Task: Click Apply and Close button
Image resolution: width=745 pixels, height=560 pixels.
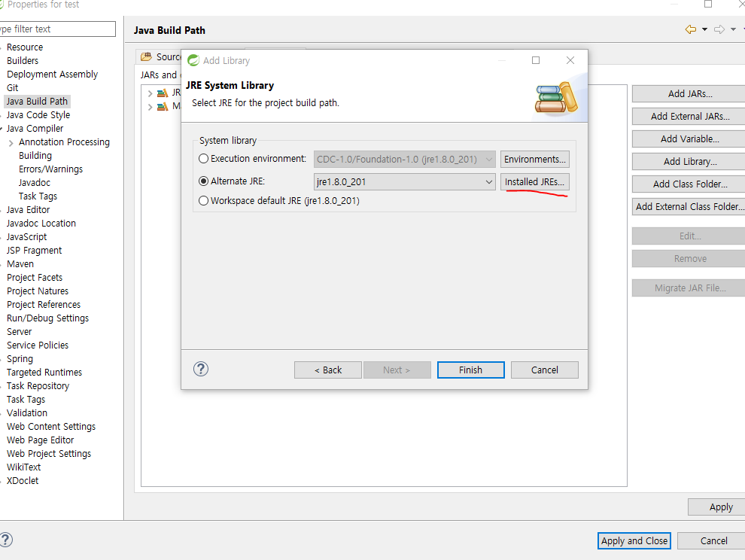Action: coord(634,540)
